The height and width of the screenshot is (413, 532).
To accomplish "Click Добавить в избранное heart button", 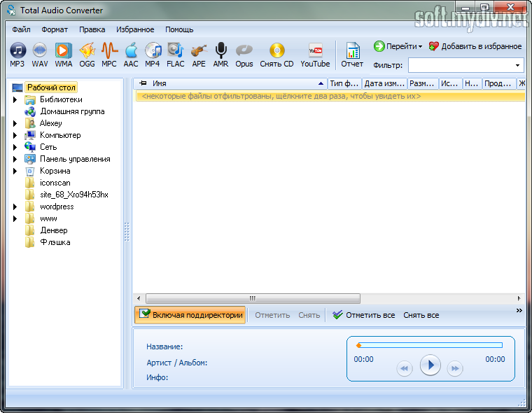I will 475,46.
